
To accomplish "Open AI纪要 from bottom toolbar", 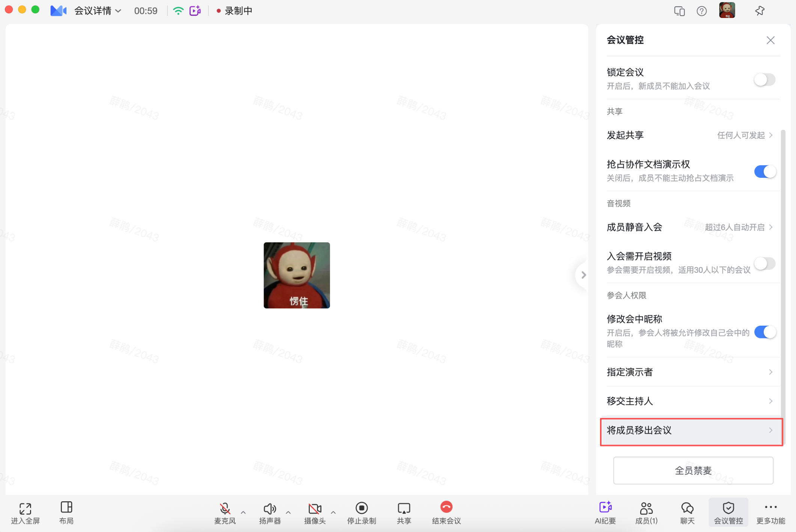I will coord(605,513).
